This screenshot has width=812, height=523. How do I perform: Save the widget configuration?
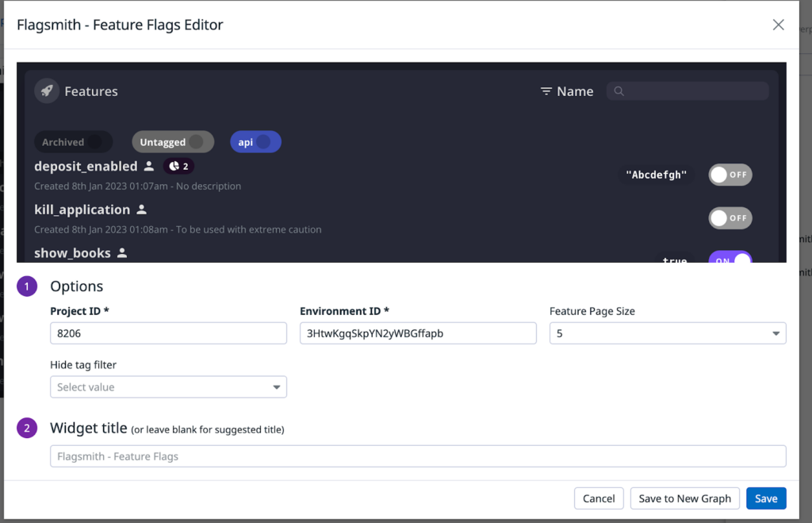(x=766, y=498)
